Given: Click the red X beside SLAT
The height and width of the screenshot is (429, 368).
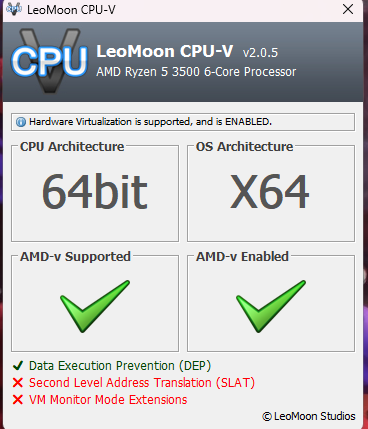Looking at the screenshot, I should 18,383.
